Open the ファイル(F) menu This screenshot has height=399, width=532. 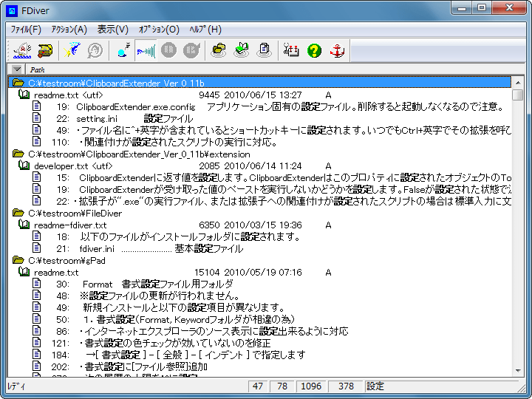(x=26, y=30)
